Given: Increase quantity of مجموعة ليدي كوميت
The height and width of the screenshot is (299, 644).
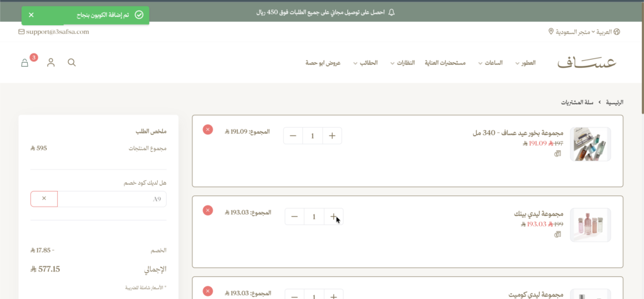Looking at the screenshot, I should [x=333, y=295].
